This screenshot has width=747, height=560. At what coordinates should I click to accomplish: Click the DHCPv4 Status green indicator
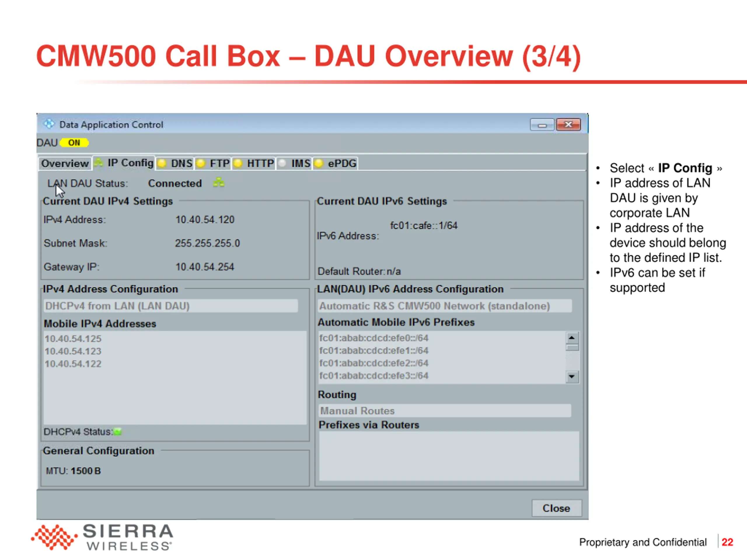(118, 432)
